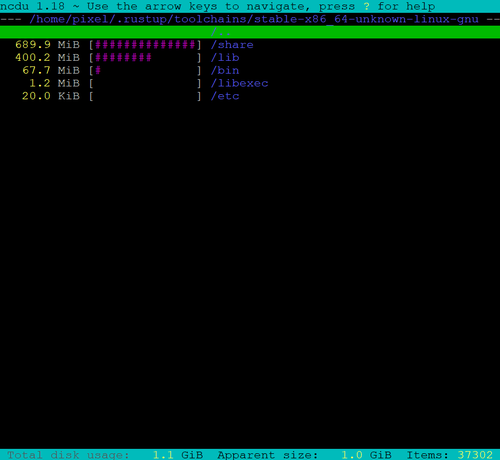Click the 20.0 KiB size value

[x=51, y=96]
